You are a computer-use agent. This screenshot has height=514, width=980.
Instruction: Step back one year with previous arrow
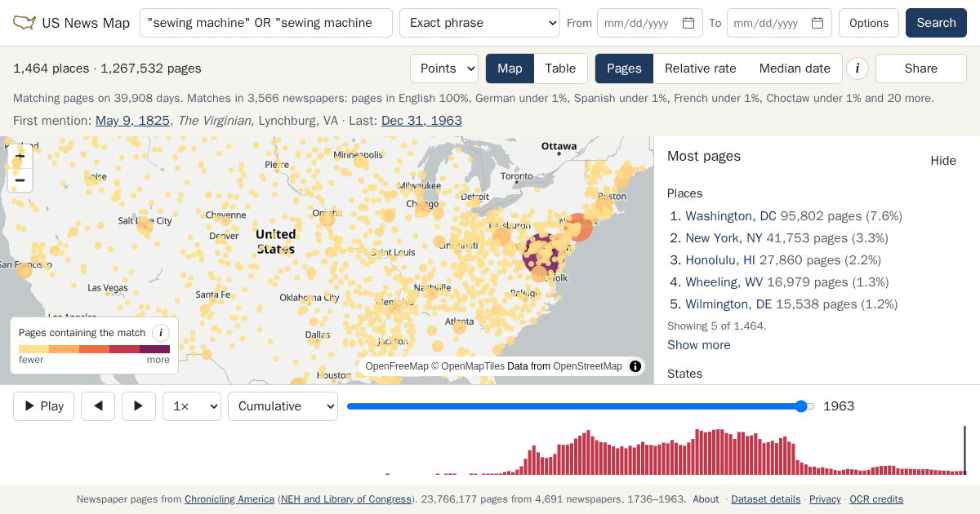98,406
